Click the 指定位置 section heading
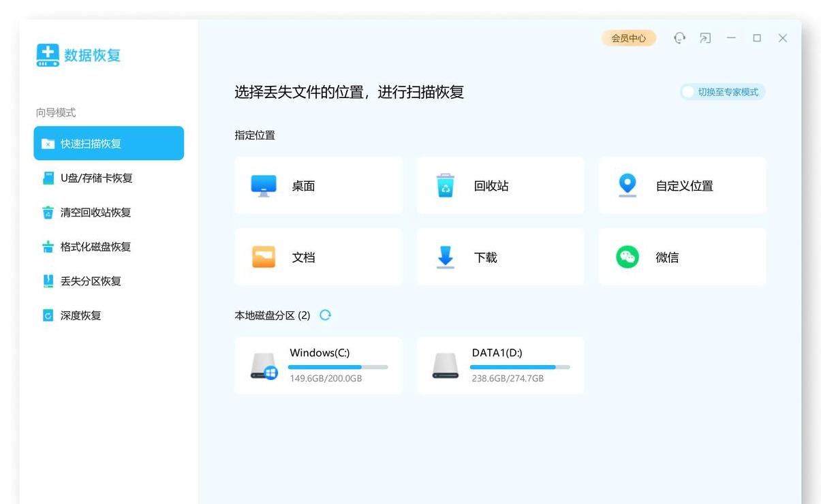 pyautogui.click(x=255, y=136)
